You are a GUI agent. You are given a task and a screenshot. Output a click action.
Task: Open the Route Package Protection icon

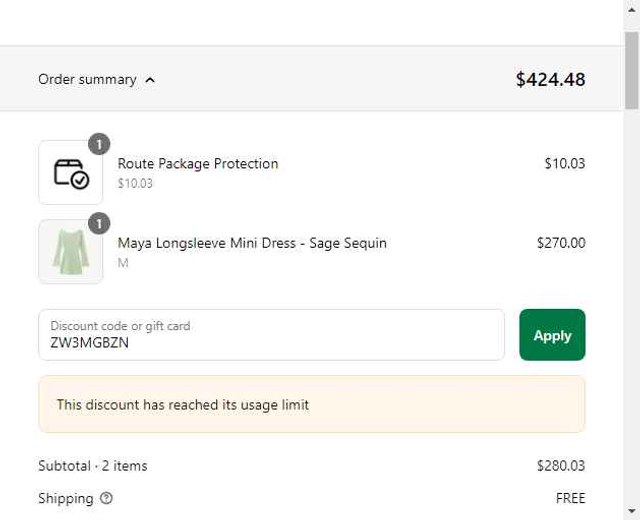click(71, 173)
